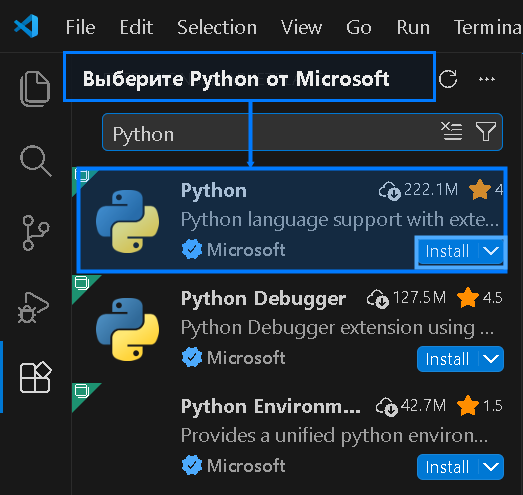Open the Edit menu
This screenshot has width=523, height=495.
(x=136, y=27)
